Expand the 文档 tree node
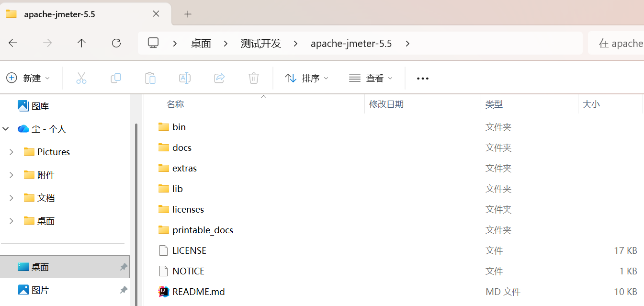Viewport: 644px width, 306px height. pos(11,198)
